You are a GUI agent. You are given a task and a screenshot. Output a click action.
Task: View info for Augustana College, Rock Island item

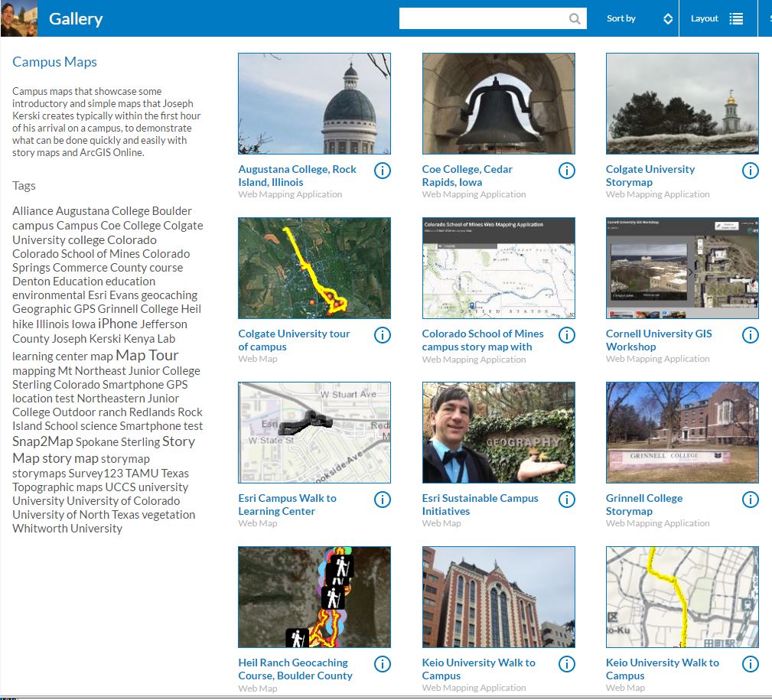(x=383, y=171)
